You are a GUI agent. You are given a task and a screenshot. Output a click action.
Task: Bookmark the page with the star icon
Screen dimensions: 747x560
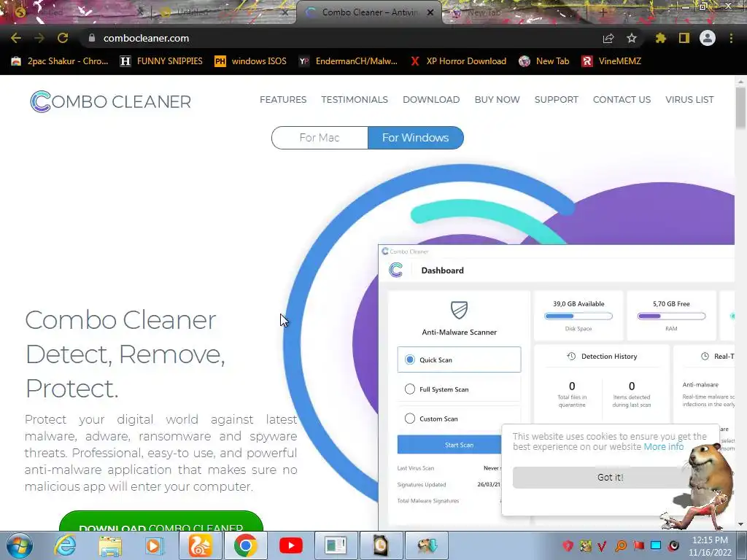[632, 38]
